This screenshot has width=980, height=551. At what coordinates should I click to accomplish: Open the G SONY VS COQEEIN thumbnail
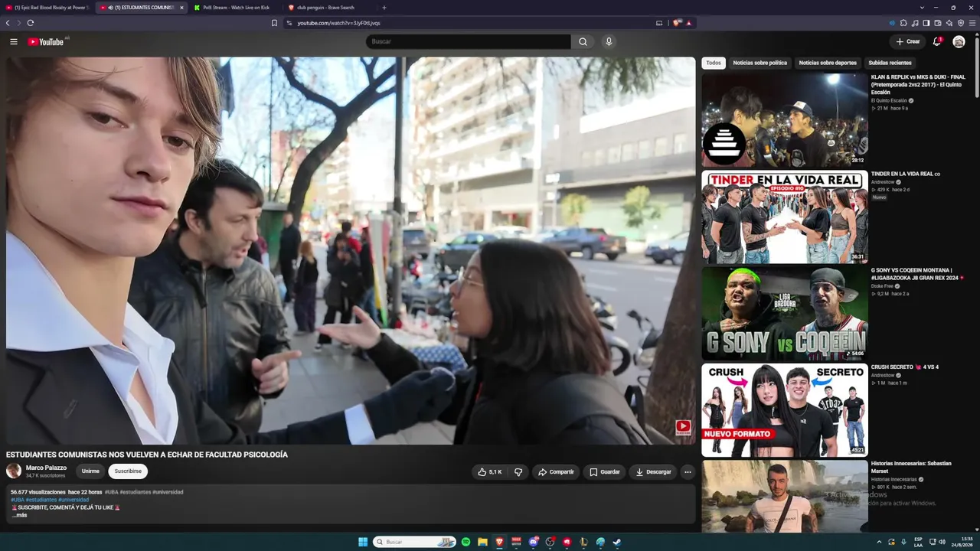pos(785,314)
